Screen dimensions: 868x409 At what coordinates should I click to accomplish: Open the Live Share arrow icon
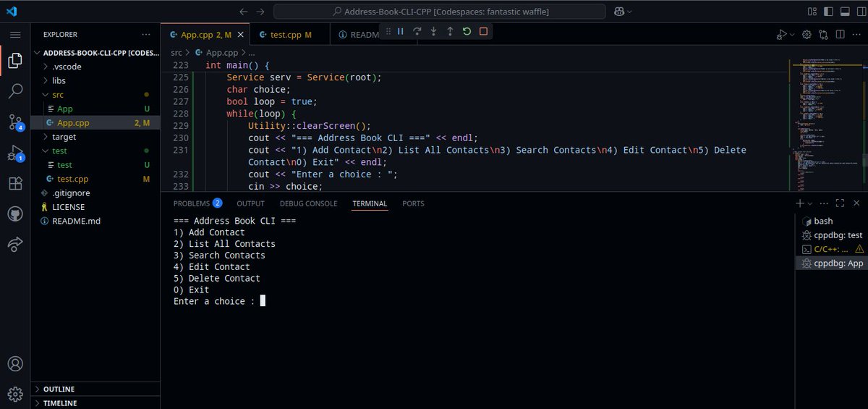tap(15, 245)
